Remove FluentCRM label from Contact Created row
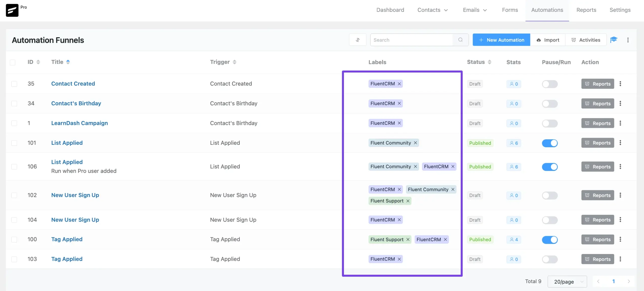644x291 pixels. click(x=399, y=84)
